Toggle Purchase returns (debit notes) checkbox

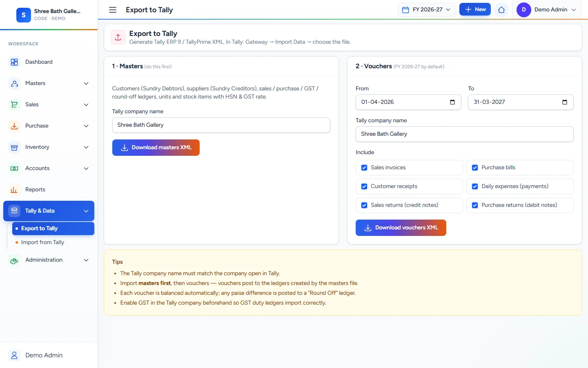475,205
